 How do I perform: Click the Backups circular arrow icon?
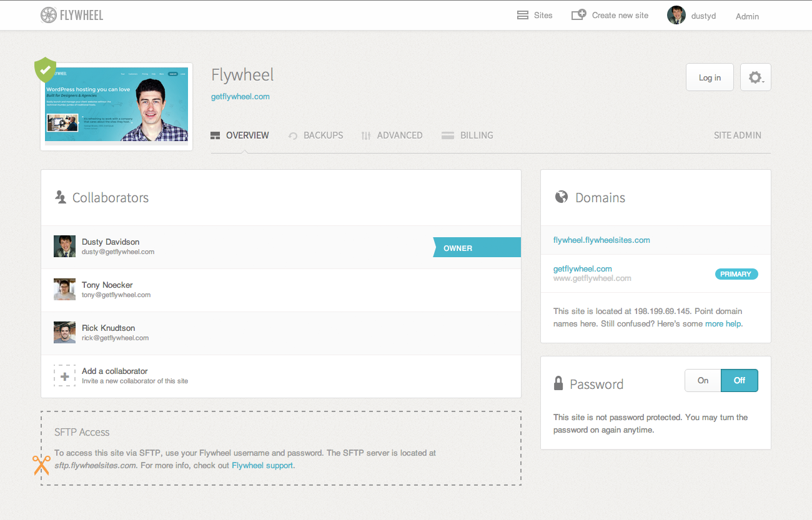tap(293, 135)
